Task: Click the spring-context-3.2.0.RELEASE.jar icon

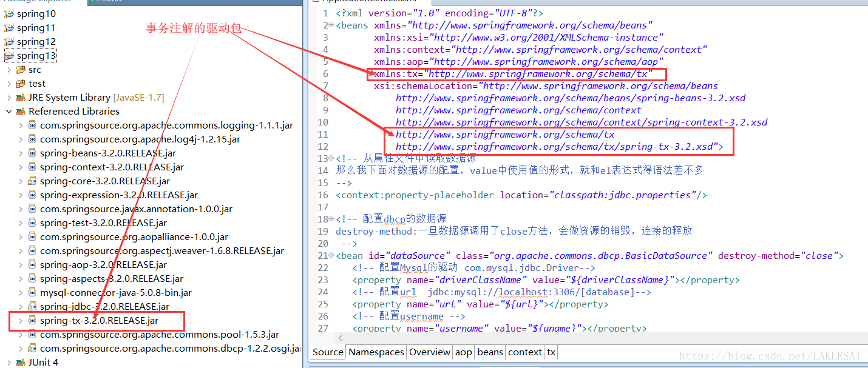Action: tap(32, 167)
